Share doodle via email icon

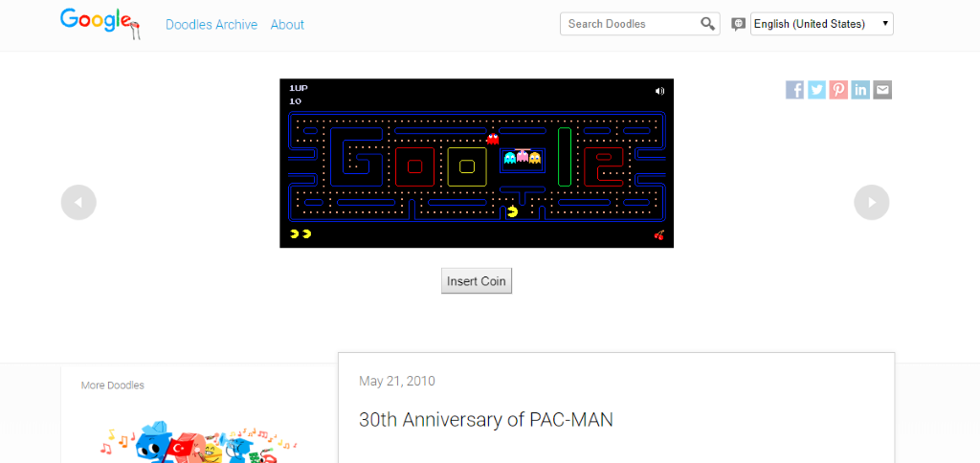881,90
